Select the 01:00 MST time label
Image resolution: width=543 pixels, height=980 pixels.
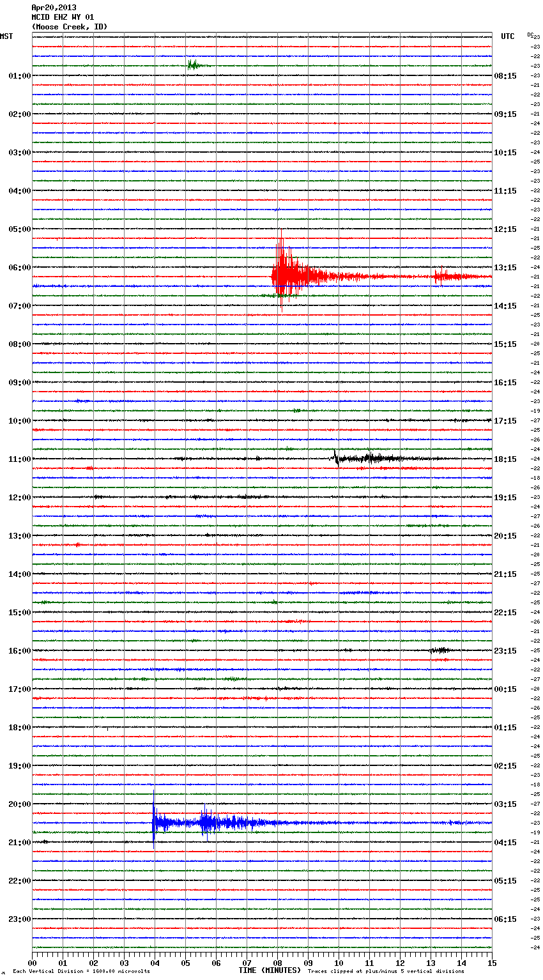[19, 76]
